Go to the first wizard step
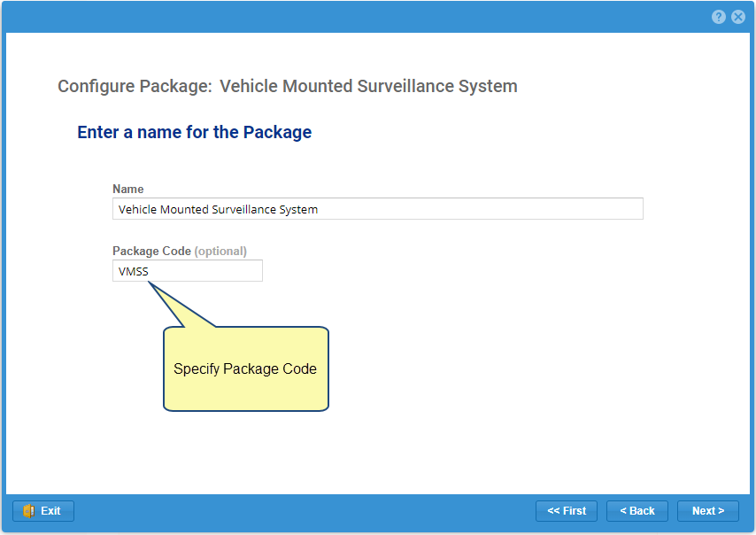The height and width of the screenshot is (535, 756). 567,511
